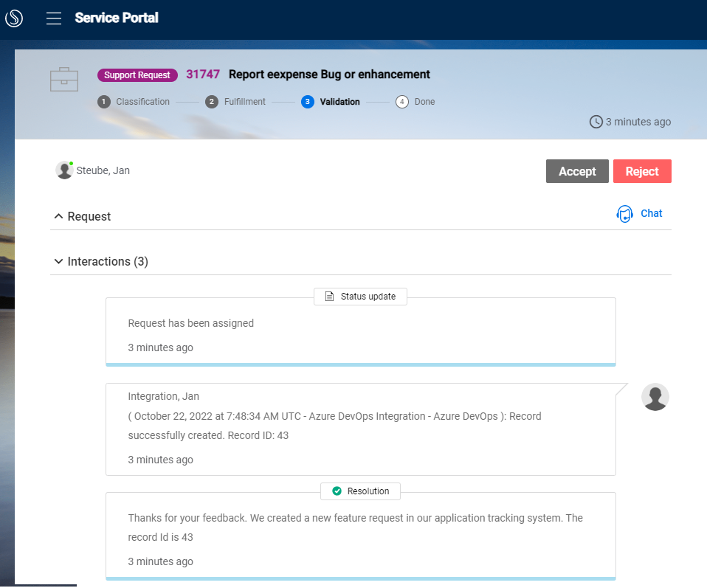Click the green Resolution checkmark icon

click(x=338, y=491)
